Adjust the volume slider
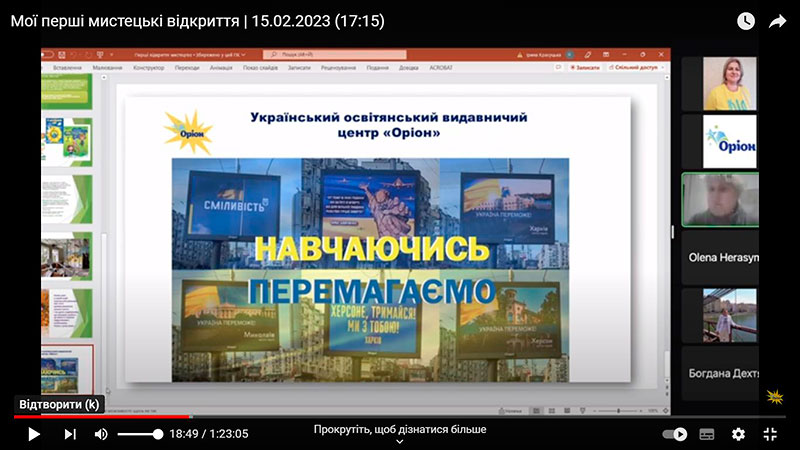The height and width of the screenshot is (450, 800). 140,434
